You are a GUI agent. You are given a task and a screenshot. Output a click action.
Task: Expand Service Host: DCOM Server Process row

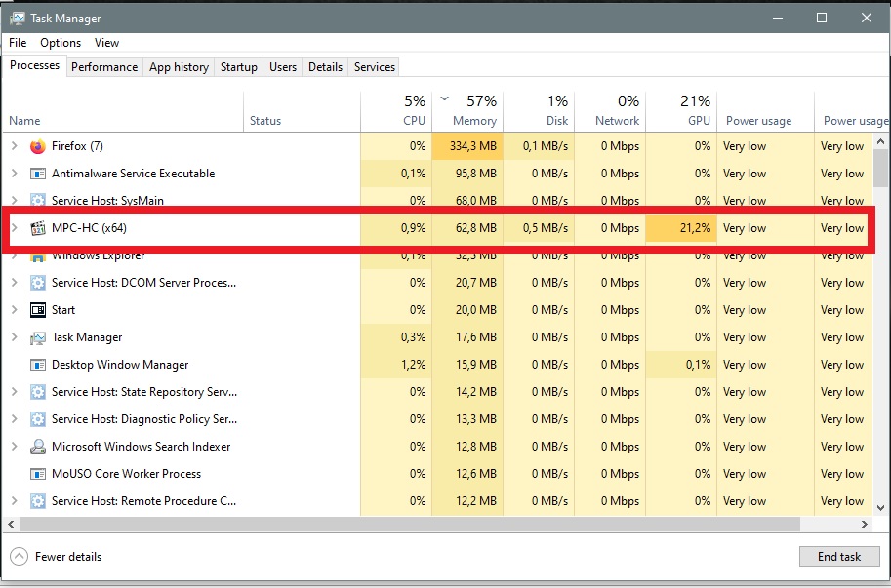[x=15, y=283]
